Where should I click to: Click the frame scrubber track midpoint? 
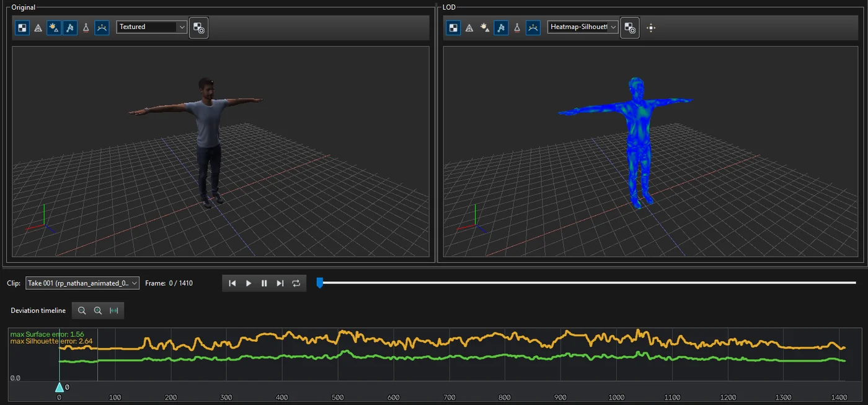[x=587, y=283]
